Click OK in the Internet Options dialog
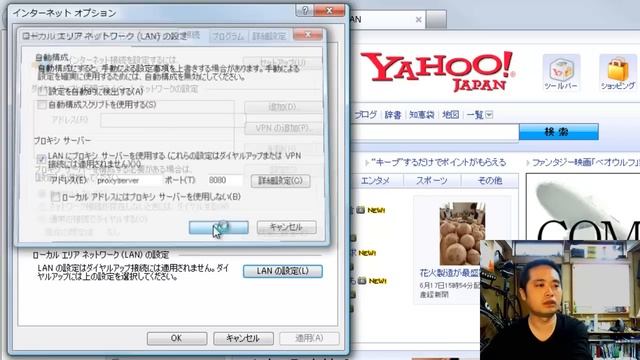This screenshot has height=360, width=640. 177,338
